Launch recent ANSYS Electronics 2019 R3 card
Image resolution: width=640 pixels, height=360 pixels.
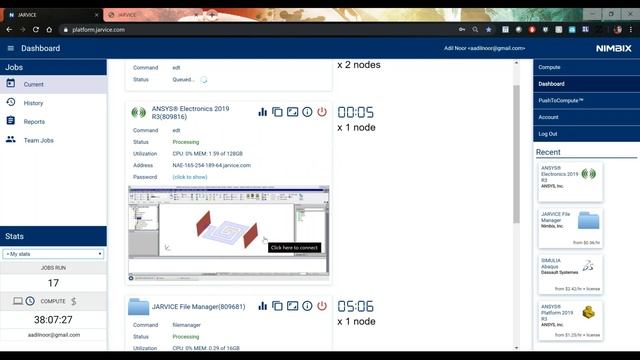(570, 182)
